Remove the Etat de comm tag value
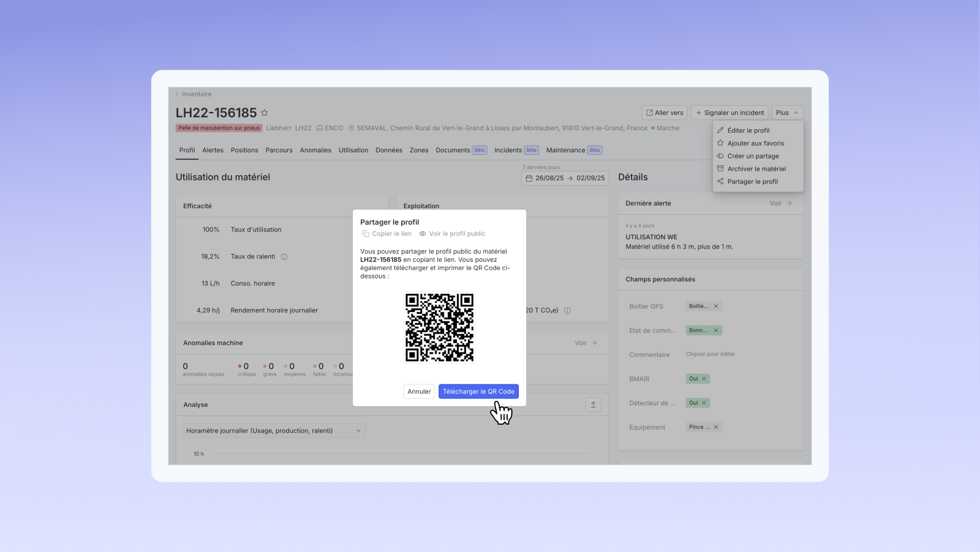The image size is (980, 552). point(715,330)
